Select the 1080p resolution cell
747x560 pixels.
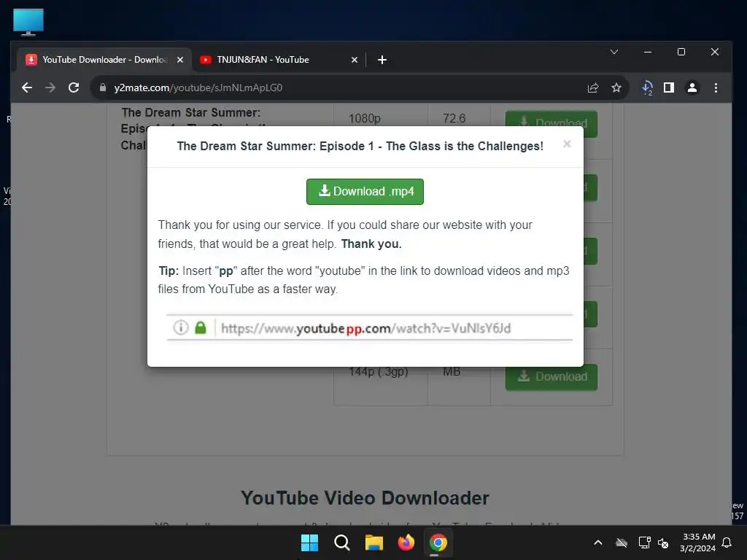365,118
